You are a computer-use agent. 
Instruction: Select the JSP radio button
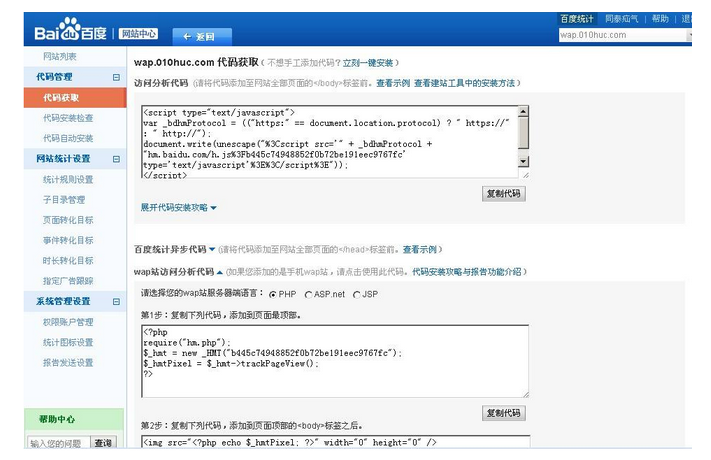pos(356,294)
